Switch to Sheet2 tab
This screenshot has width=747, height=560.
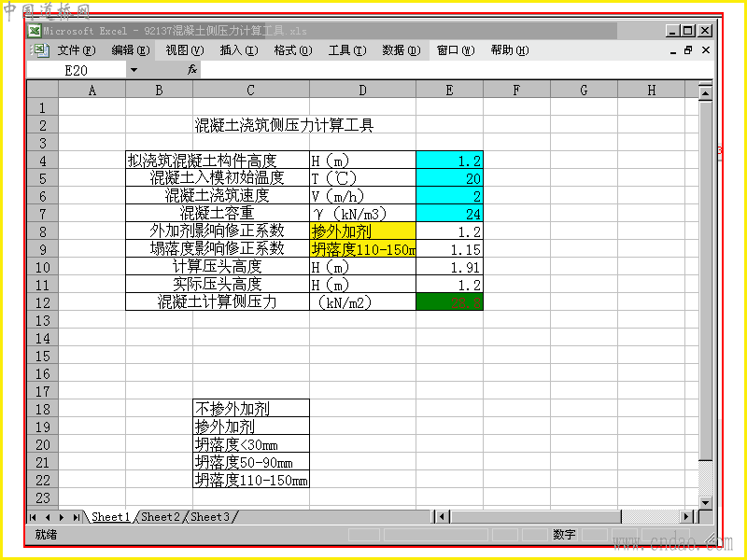(x=161, y=517)
